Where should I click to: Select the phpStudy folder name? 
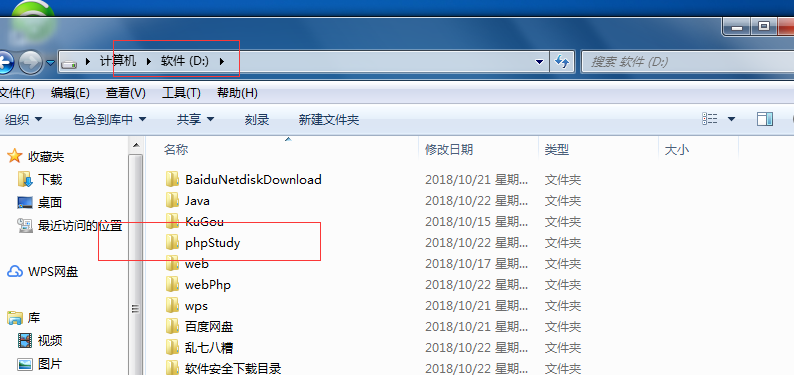click(213, 243)
